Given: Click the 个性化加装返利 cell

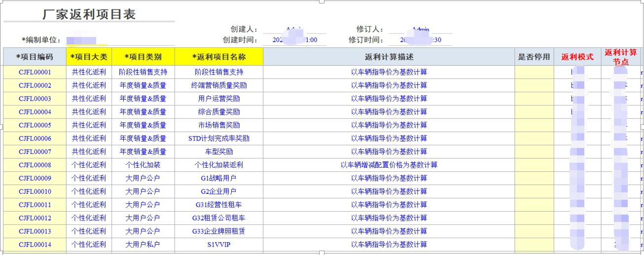Looking at the screenshot, I should (x=219, y=165).
